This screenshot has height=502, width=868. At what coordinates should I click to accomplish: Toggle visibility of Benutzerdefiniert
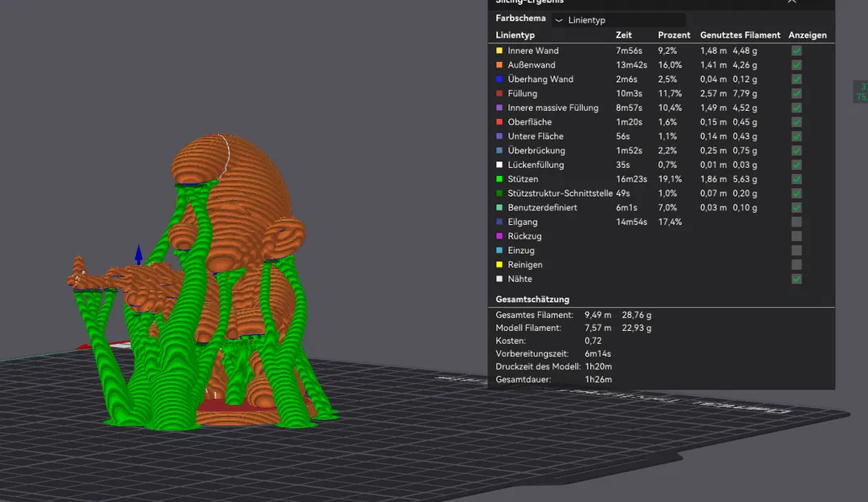(x=796, y=207)
